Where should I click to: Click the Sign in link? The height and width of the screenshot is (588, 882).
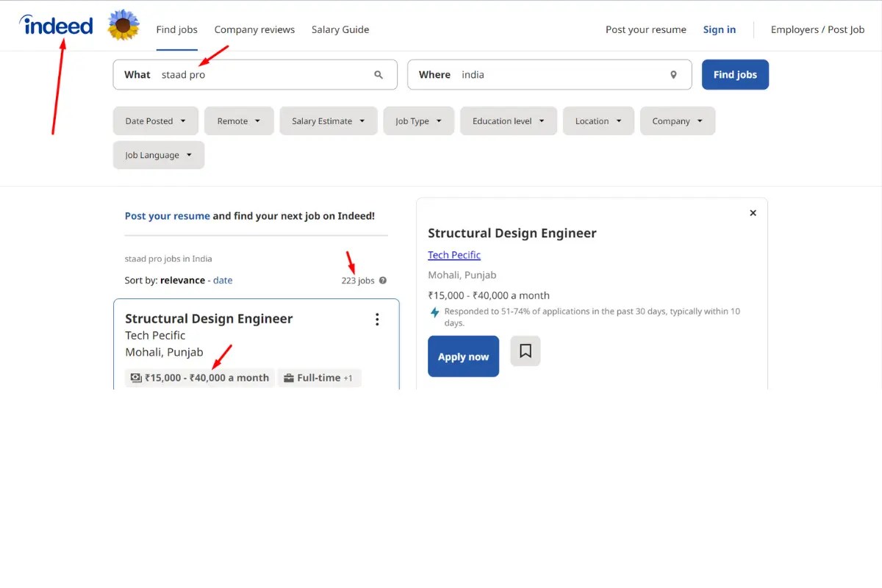tap(720, 29)
